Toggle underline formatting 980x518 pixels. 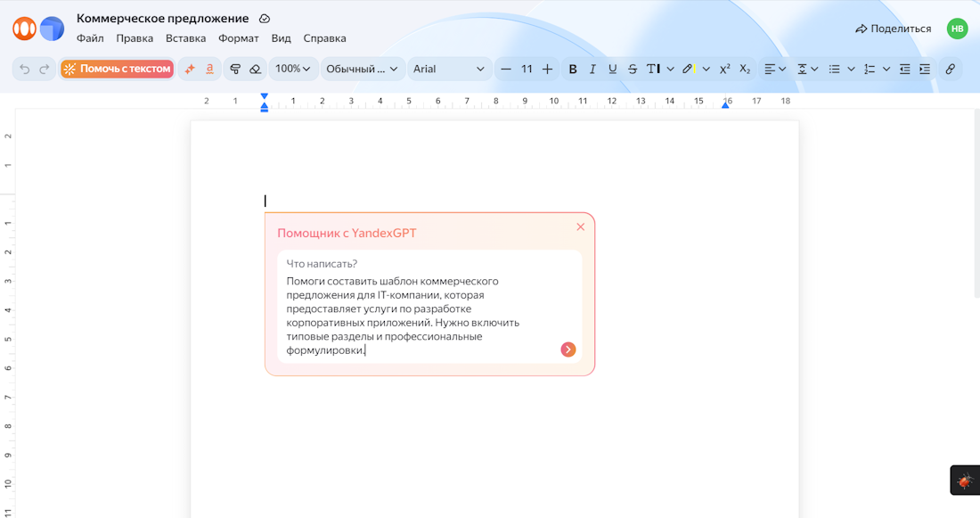coord(613,69)
